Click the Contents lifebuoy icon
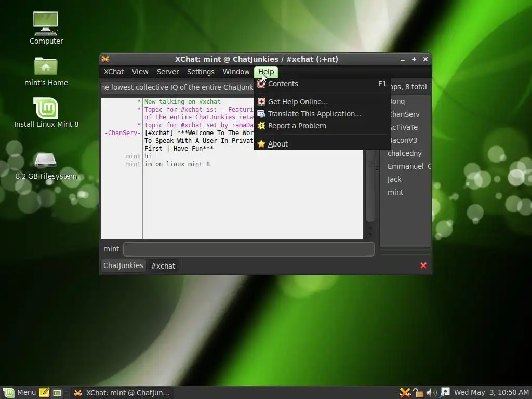532x399 pixels. click(x=261, y=84)
